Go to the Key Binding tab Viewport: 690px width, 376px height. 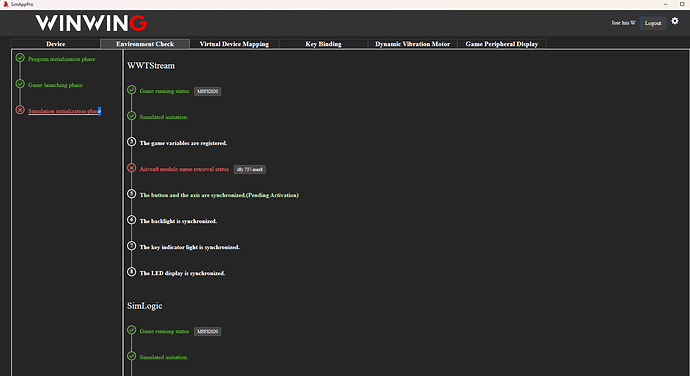(x=323, y=44)
